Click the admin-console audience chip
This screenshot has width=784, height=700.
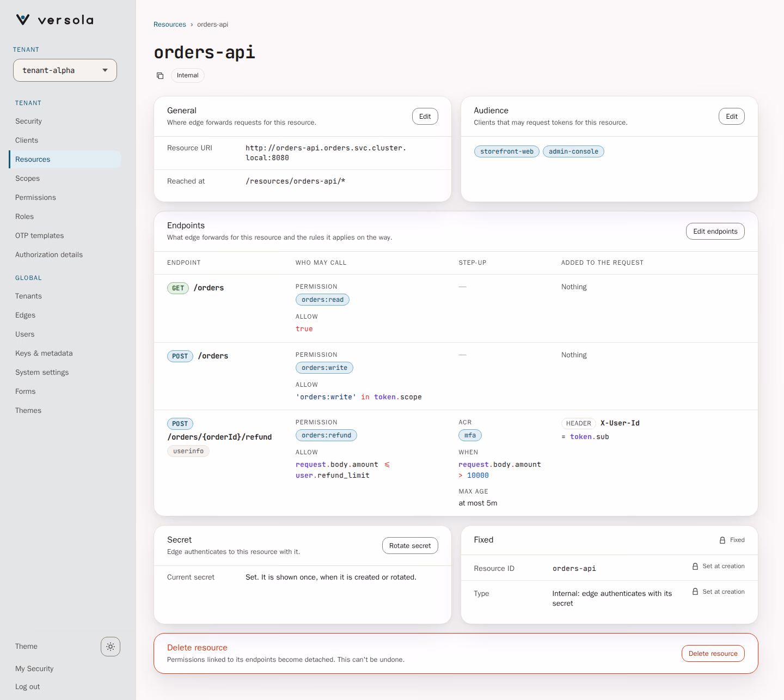click(573, 151)
